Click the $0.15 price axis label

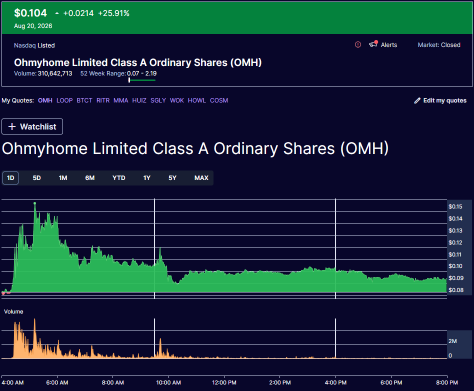[x=455, y=207]
